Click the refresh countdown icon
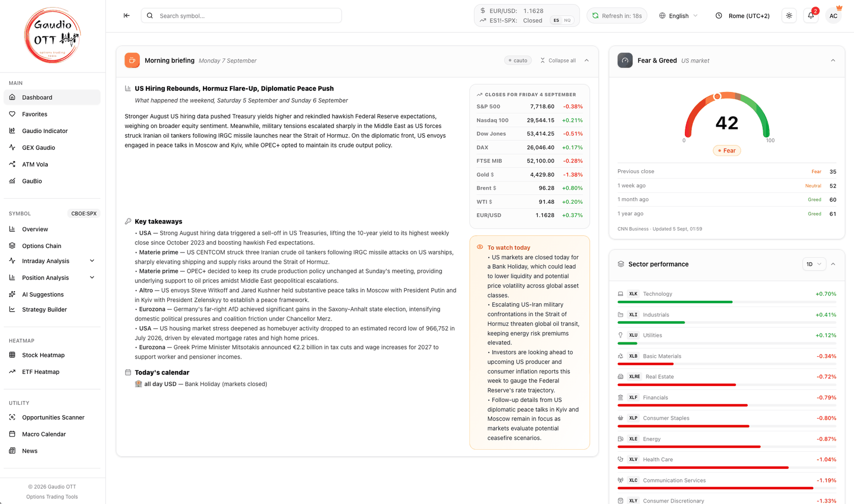The width and height of the screenshot is (854, 504). point(595,16)
